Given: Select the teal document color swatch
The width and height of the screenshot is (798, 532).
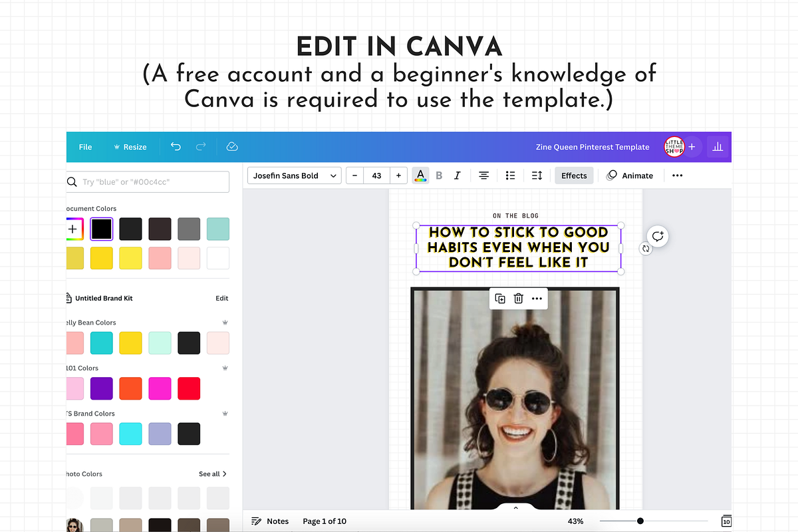Looking at the screenshot, I should (x=218, y=229).
